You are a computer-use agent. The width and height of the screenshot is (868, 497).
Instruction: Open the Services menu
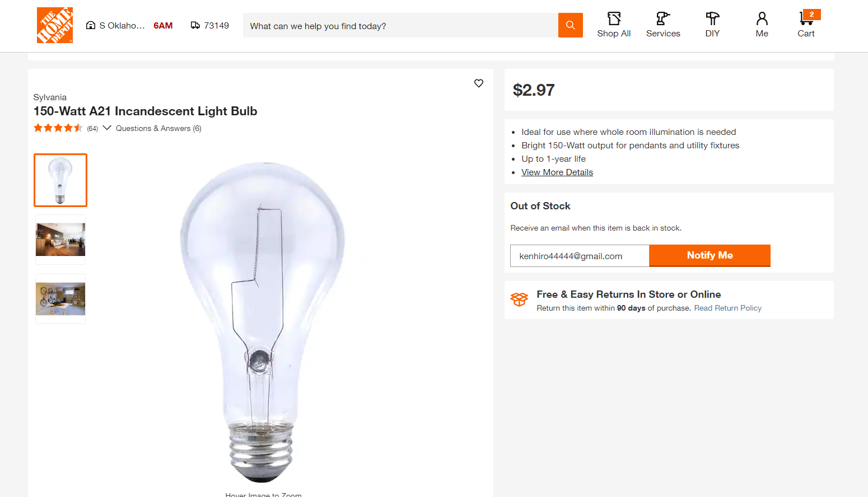[x=663, y=25]
